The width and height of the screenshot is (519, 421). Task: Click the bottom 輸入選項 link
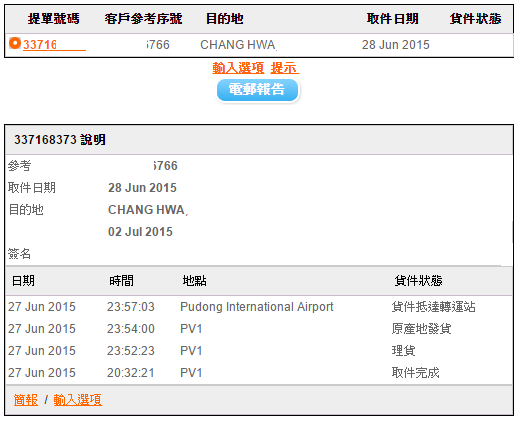point(77,399)
